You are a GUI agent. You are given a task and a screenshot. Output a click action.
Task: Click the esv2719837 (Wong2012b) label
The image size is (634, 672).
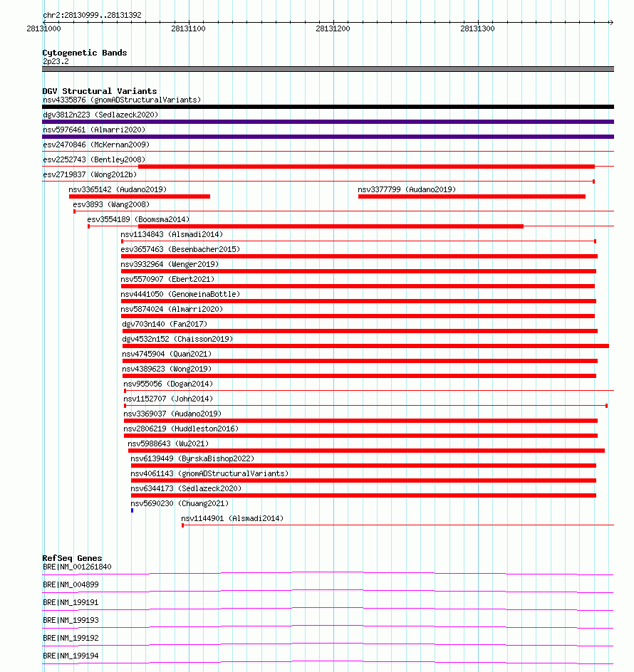pos(90,175)
